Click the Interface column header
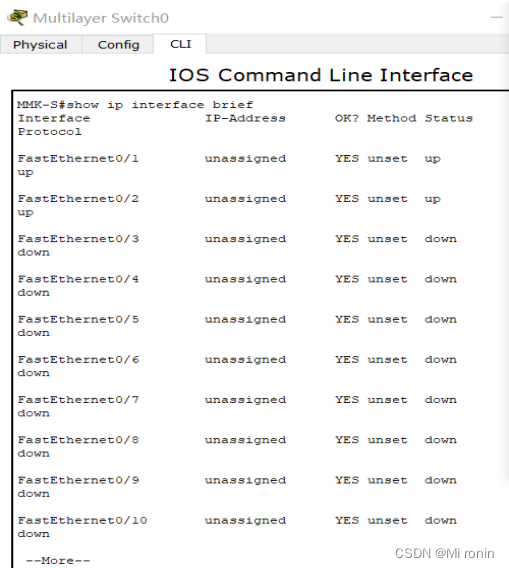Image resolution: width=509 pixels, height=568 pixels. (54, 118)
